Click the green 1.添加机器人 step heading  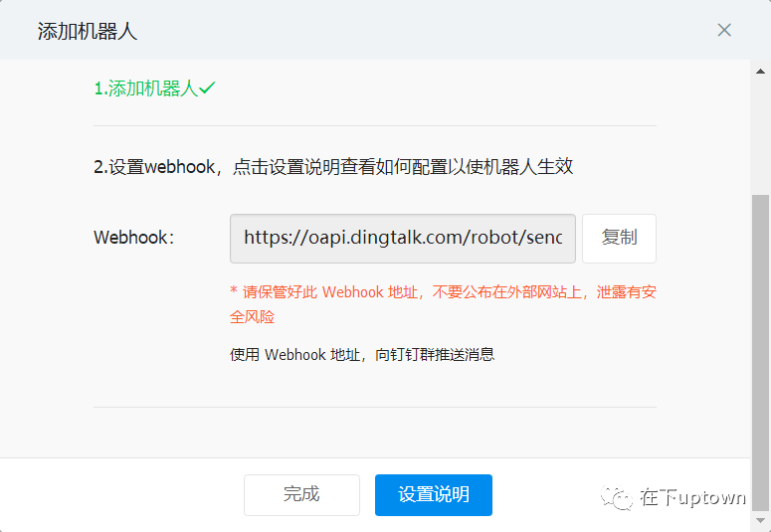(146, 89)
